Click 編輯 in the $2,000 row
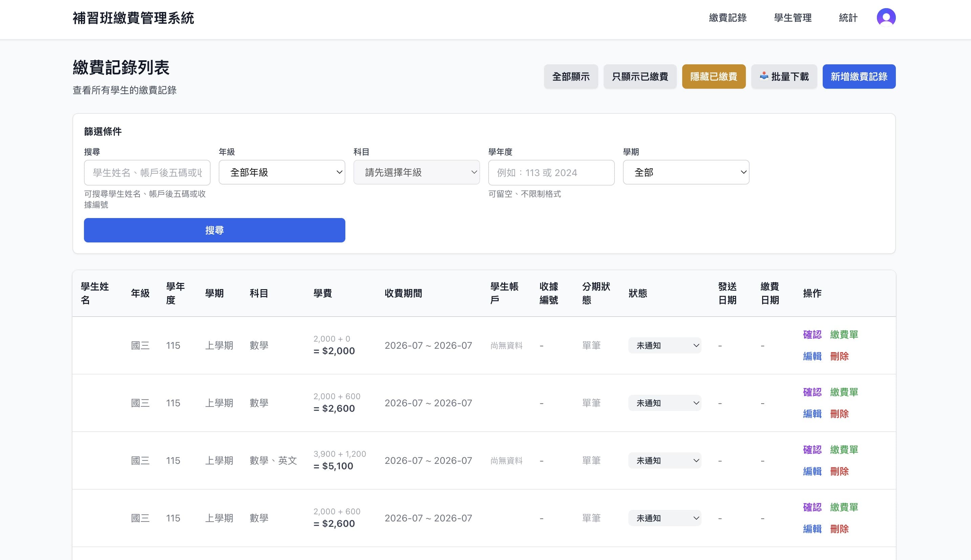 (812, 356)
